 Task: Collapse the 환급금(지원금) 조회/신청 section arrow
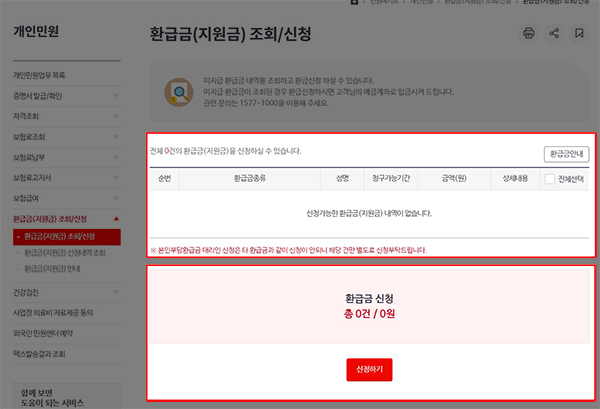point(116,219)
